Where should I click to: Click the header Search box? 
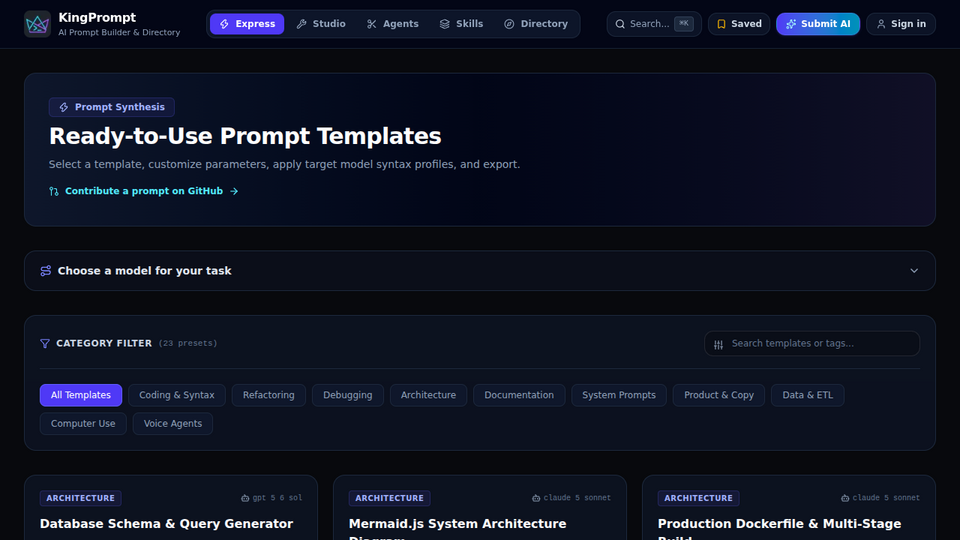tap(654, 24)
